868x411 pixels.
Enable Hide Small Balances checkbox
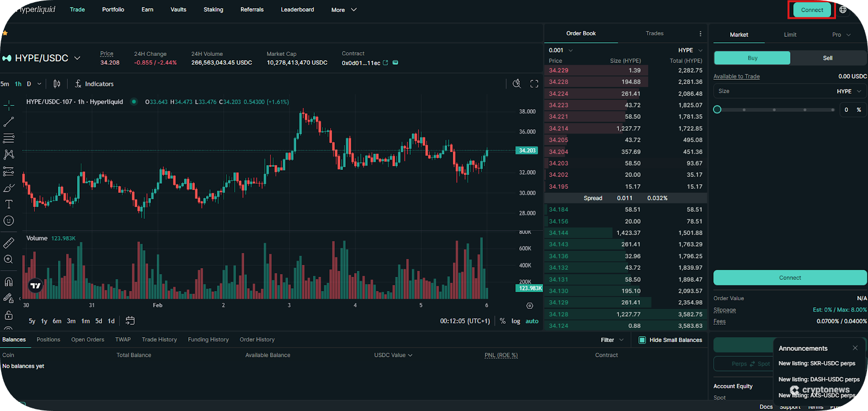click(642, 340)
